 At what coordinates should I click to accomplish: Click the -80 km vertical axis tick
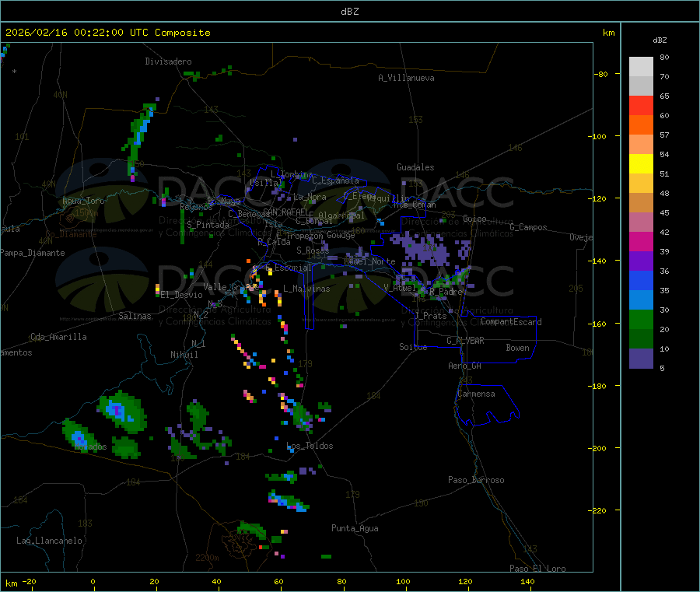pyautogui.click(x=601, y=74)
